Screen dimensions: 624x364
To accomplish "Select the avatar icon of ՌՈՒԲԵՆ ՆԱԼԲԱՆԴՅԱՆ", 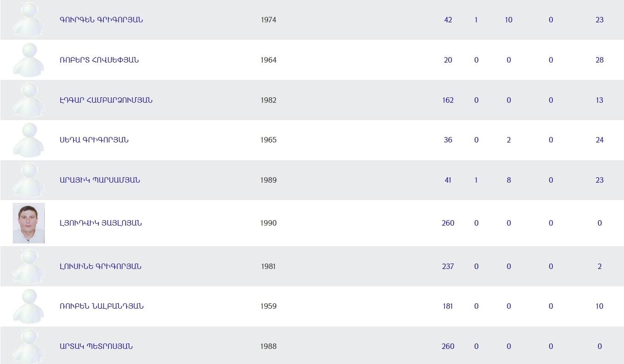I will tap(29, 306).
